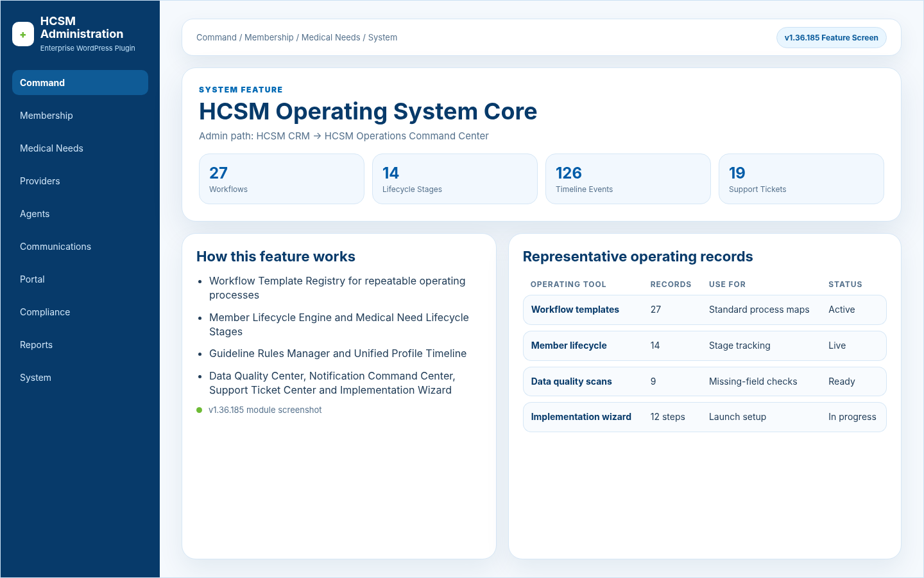Viewport: 924px width, 578px height.
Task: Click the USE FOR column header
Action: (727, 285)
